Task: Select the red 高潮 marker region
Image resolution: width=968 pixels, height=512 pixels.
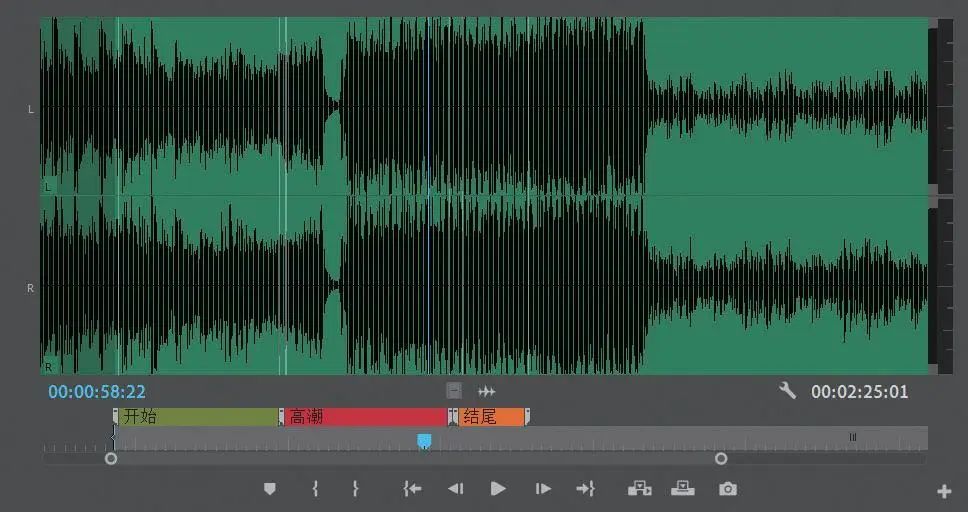Action: pos(367,417)
